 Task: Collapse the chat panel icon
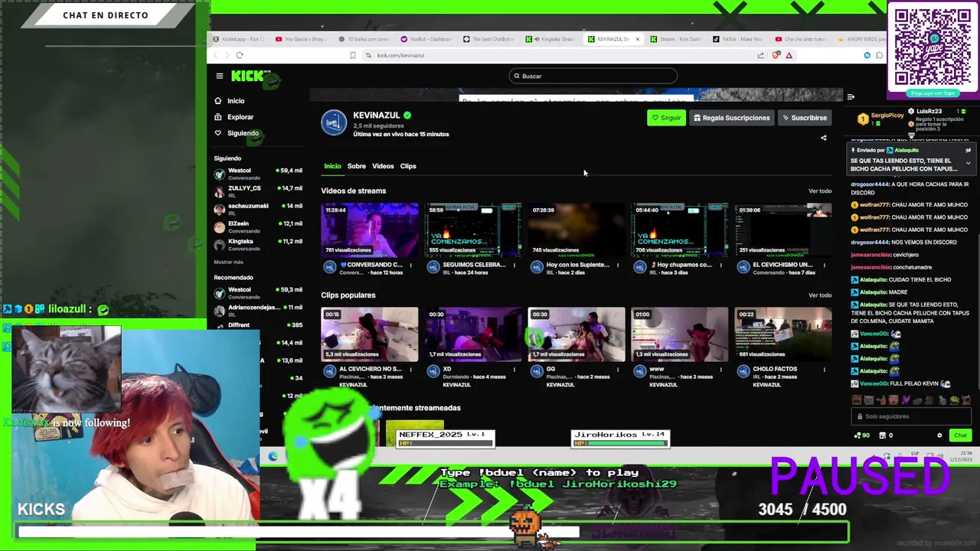pyautogui.click(x=851, y=96)
